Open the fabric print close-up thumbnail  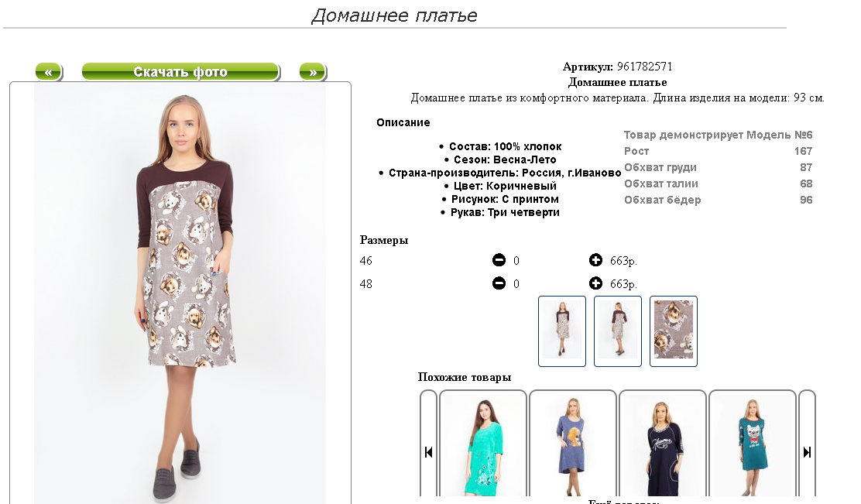point(673,331)
